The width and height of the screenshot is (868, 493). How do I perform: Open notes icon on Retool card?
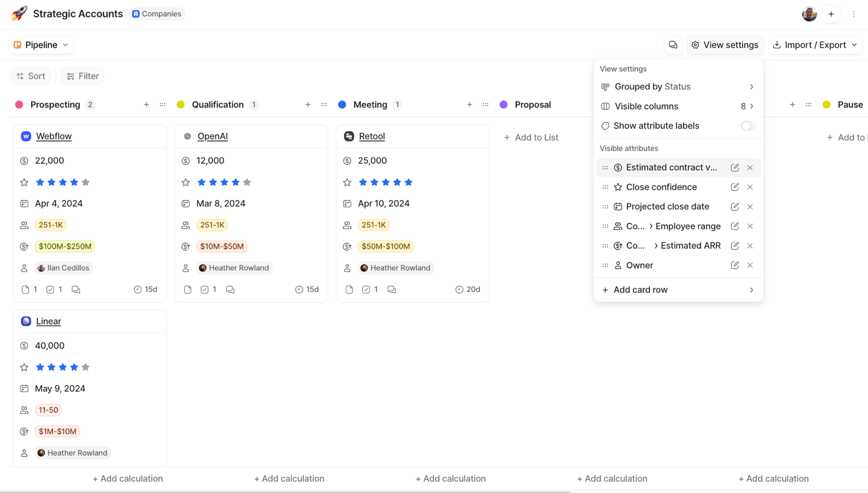pos(349,289)
